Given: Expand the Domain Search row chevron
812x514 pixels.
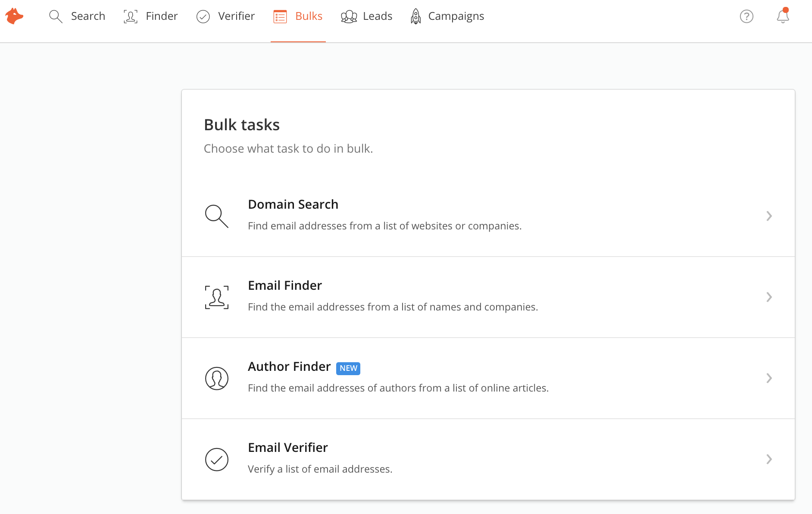Looking at the screenshot, I should [770, 216].
